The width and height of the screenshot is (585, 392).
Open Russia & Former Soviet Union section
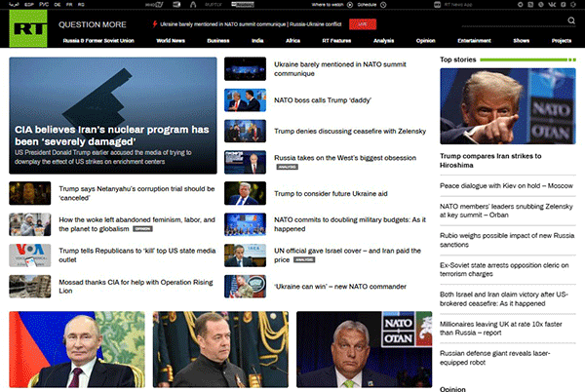tap(98, 41)
